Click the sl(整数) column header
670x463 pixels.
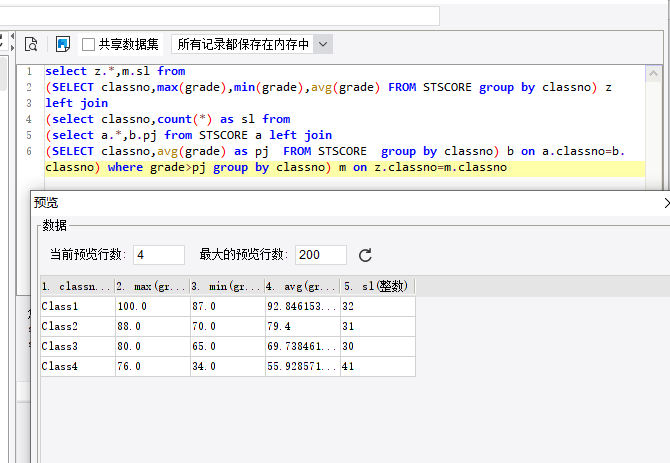click(x=378, y=286)
